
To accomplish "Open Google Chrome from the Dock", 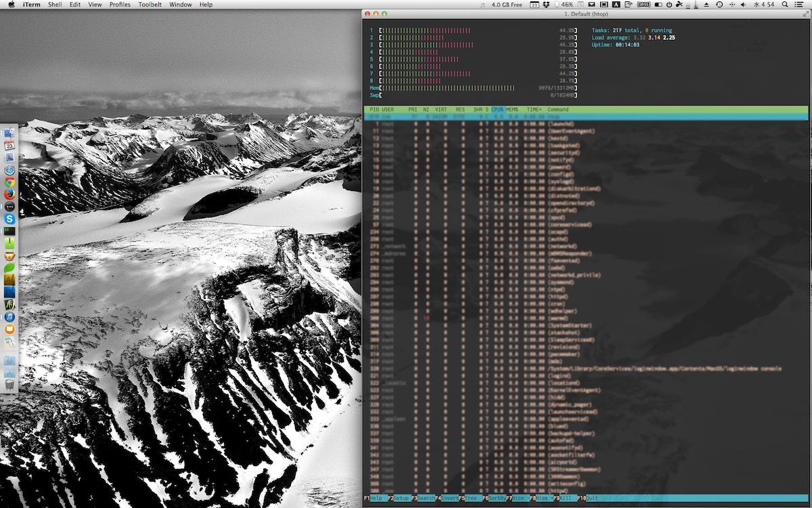I will point(9,182).
